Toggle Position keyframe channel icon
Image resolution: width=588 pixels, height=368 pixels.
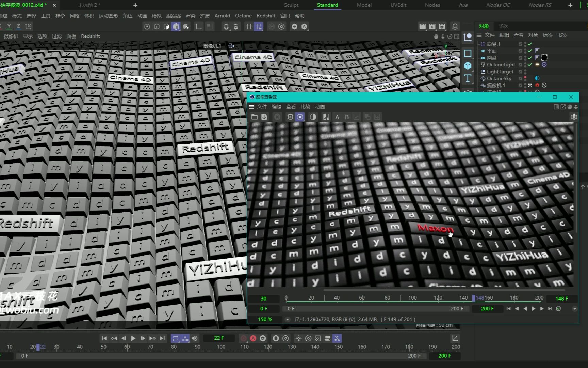coord(298,338)
